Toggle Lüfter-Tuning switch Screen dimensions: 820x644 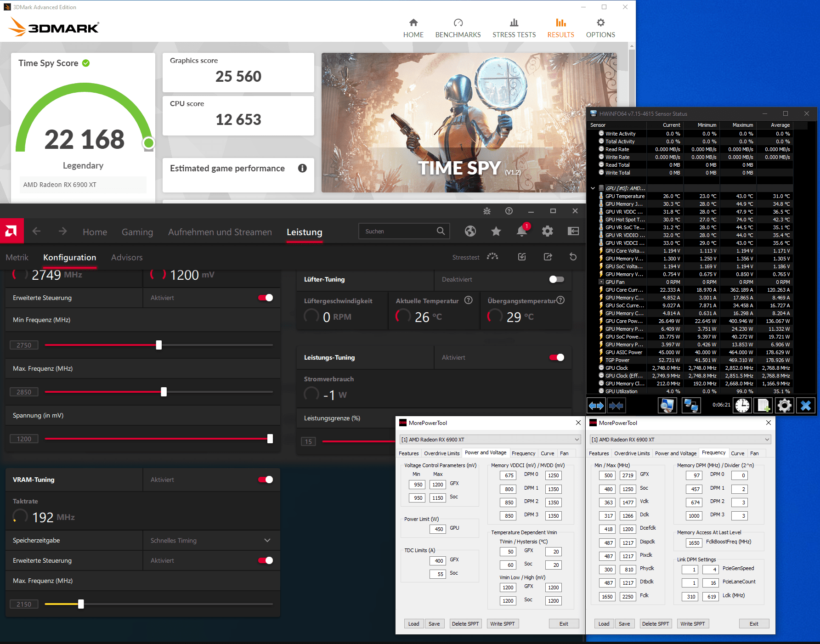click(557, 279)
